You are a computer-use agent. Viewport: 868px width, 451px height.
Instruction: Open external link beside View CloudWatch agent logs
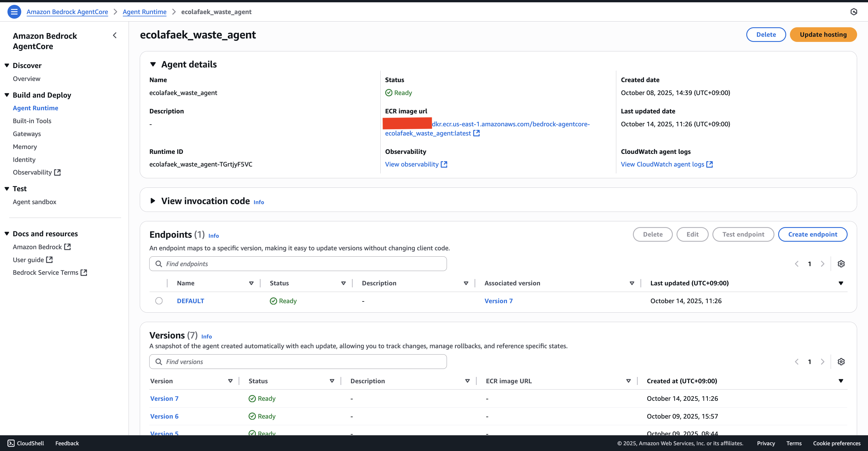coord(710,164)
